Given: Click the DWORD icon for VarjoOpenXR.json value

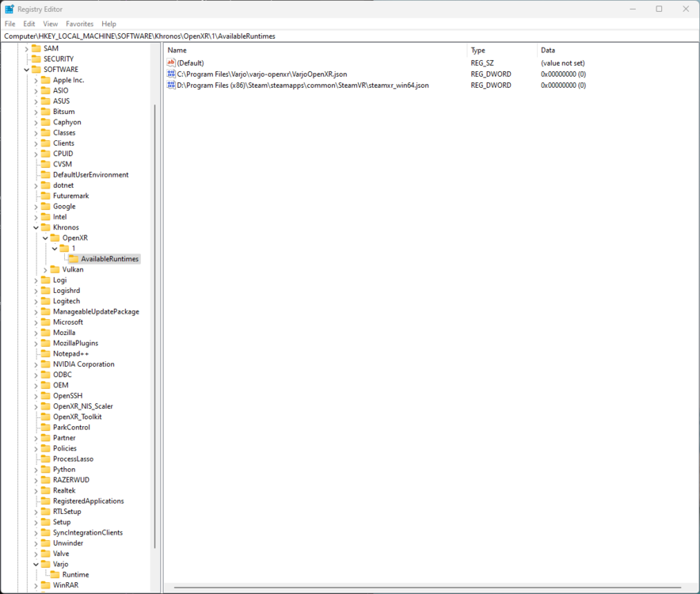Looking at the screenshot, I should pyautogui.click(x=171, y=74).
